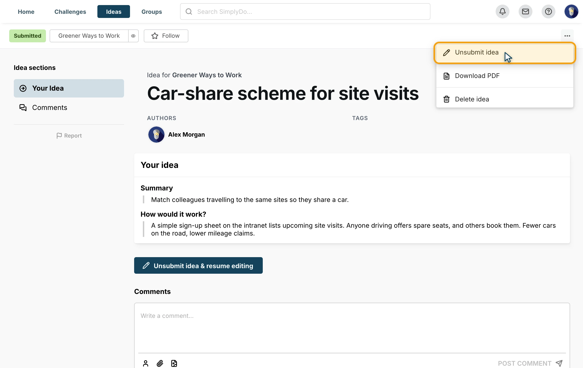Click Unsubmit idea & resume editing button
This screenshot has height=368, width=588.
(198, 265)
